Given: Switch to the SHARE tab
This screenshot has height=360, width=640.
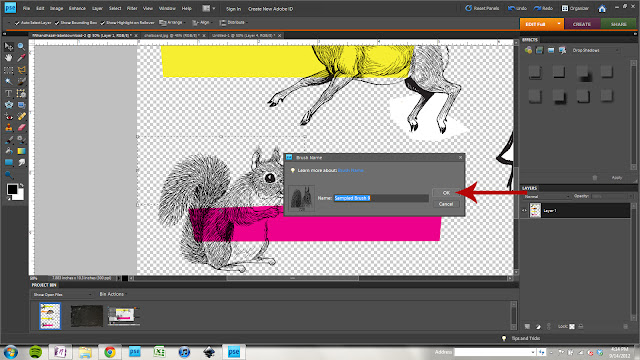Looking at the screenshot, I should [x=618, y=24].
